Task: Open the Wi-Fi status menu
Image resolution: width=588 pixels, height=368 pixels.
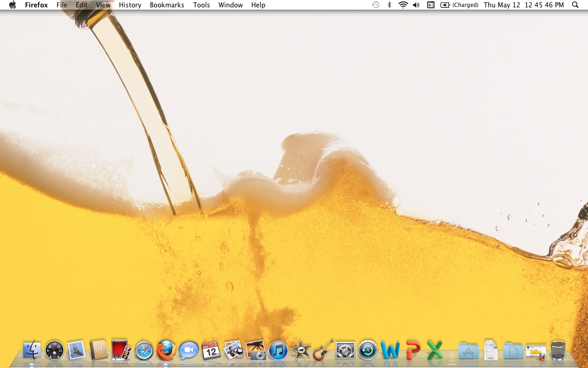Action: click(x=403, y=5)
